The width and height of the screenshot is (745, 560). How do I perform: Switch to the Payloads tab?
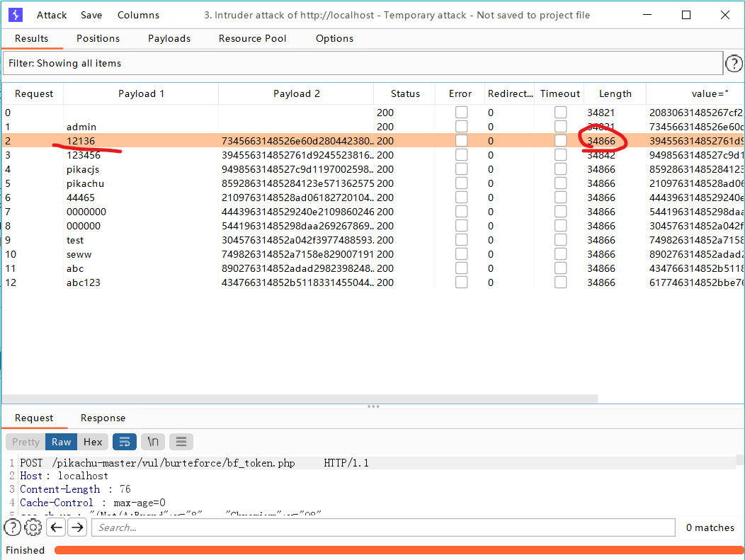[x=169, y=38]
